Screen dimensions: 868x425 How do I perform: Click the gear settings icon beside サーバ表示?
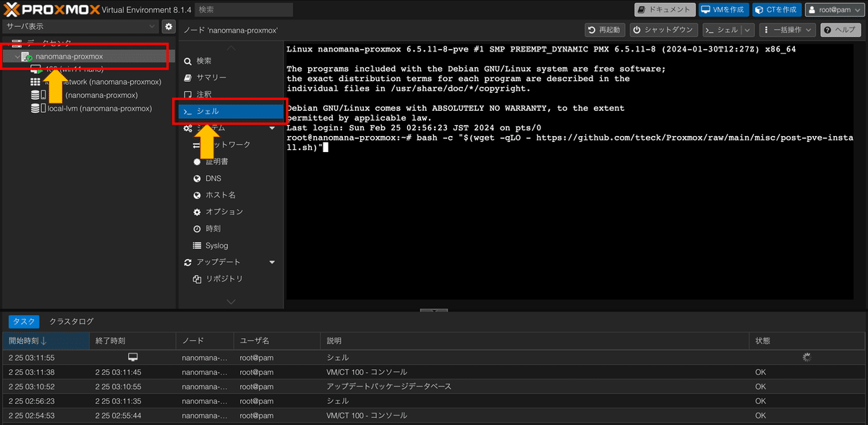click(169, 26)
